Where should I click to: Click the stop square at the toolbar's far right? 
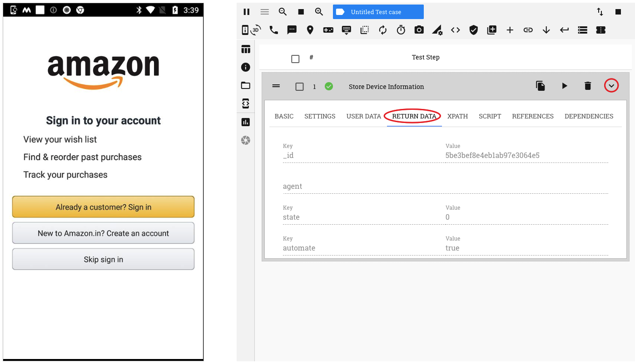coord(618,12)
